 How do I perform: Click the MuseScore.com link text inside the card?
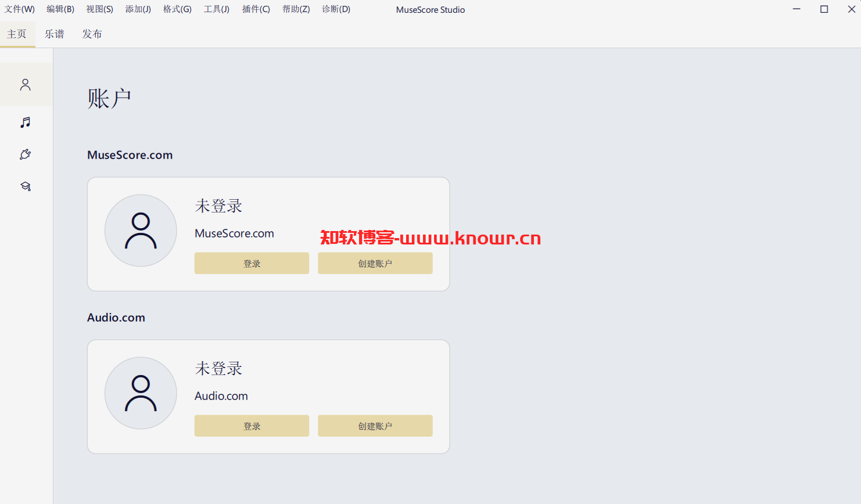pyautogui.click(x=234, y=233)
